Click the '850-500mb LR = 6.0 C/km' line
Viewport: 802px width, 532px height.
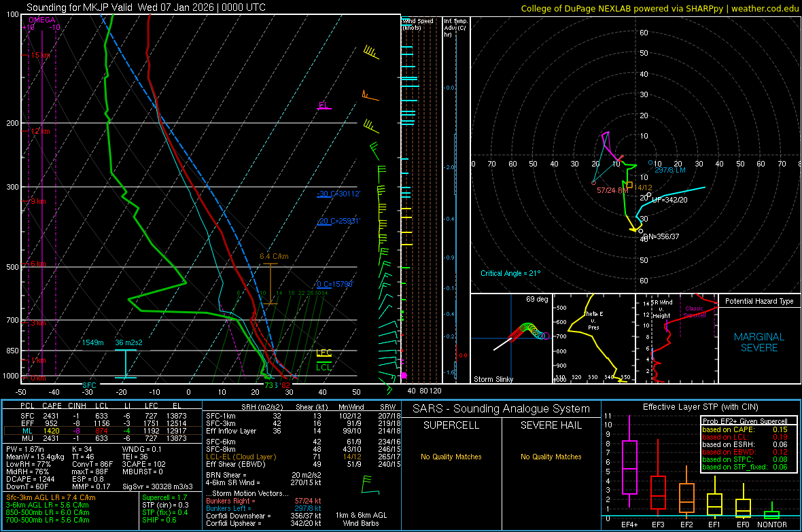[x=48, y=512]
